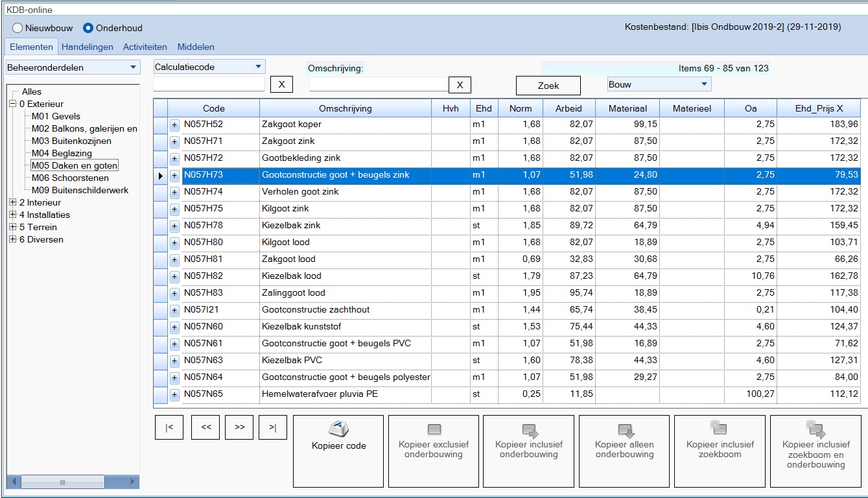868x498 pixels.
Task: Focus the Calculatiecode search input
Action: pyautogui.click(x=209, y=84)
